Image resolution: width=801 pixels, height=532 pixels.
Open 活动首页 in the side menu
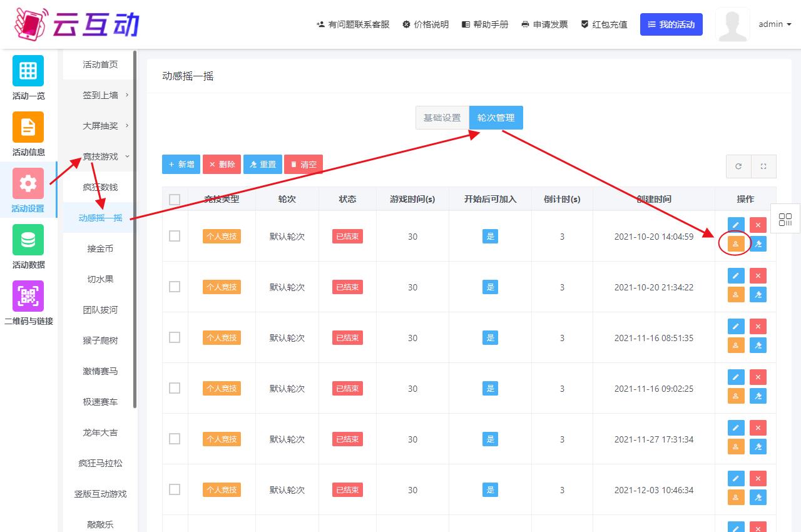pos(100,64)
